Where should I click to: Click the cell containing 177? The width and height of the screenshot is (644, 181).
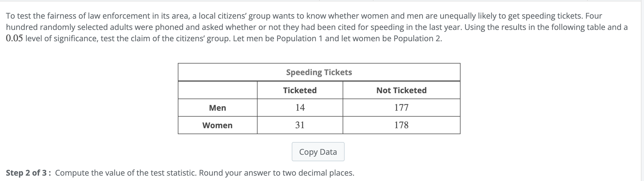(x=401, y=108)
